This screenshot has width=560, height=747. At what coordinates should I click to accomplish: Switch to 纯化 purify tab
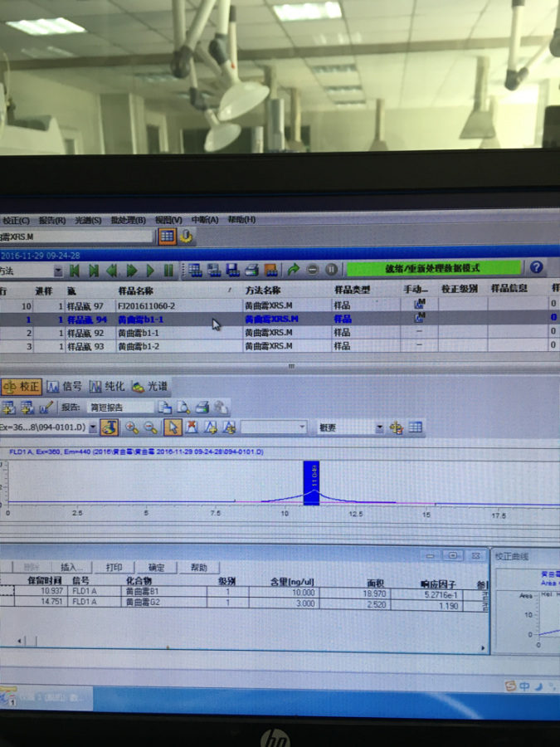(x=107, y=386)
